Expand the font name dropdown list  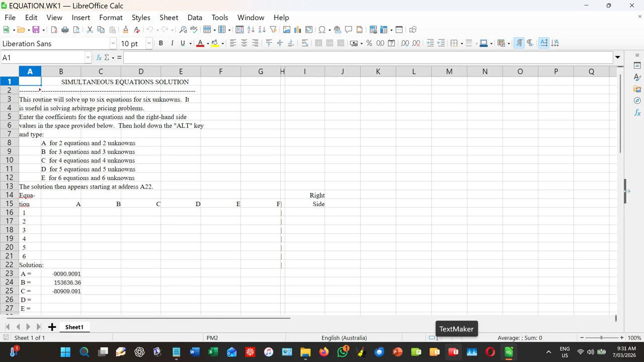[113, 44]
